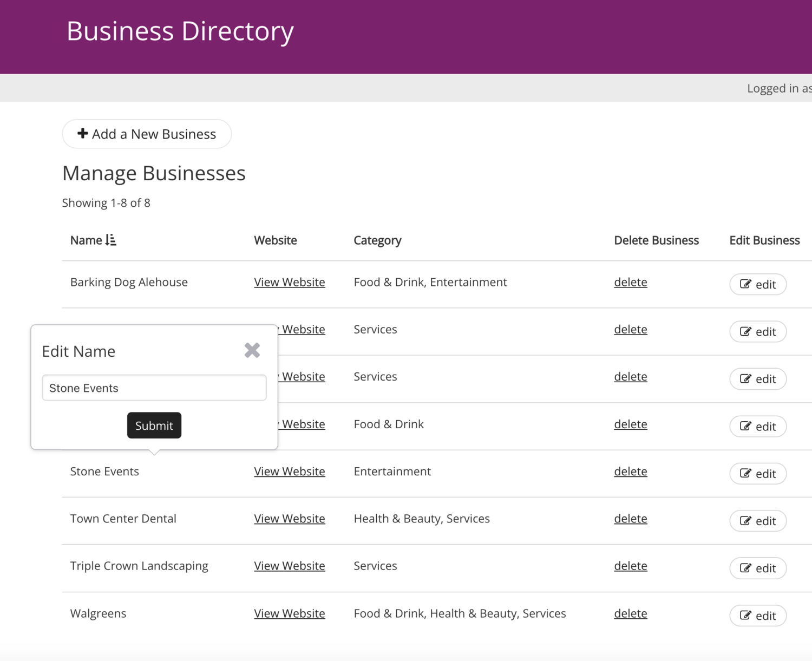
Task: Click the Name column sort icon
Action: [x=111, y=240]
